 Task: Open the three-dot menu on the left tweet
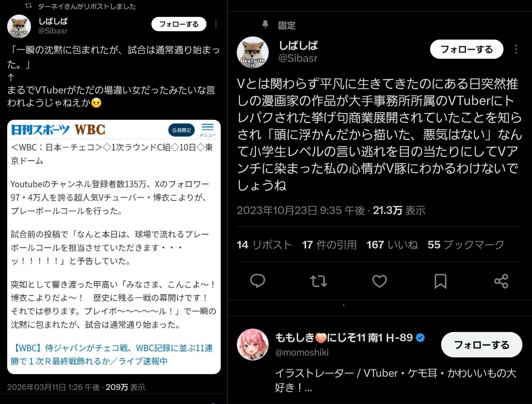tap(216, 24)
